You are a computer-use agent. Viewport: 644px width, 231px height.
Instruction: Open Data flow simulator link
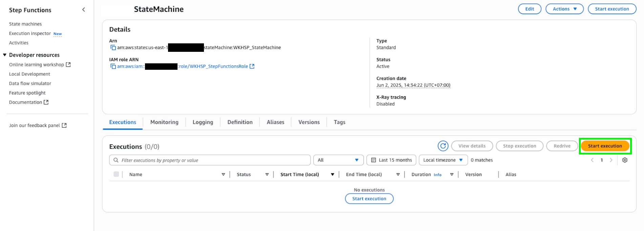[30, 84]
